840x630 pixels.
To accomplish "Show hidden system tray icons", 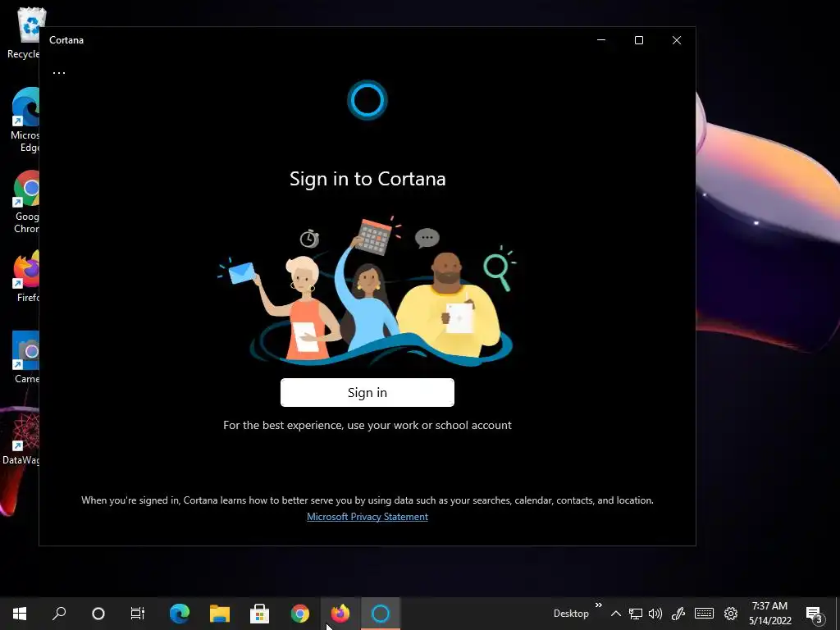I will [616, 614].
